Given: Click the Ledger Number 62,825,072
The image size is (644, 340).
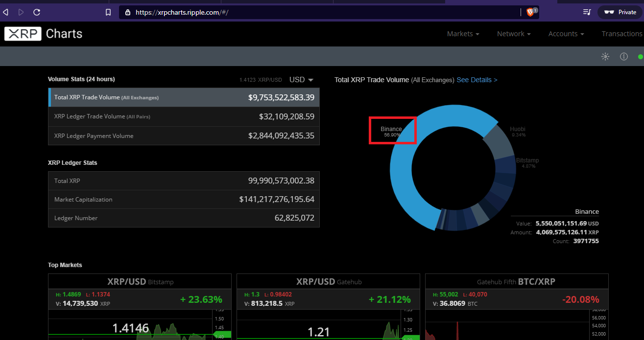Looking at the screenshot, I should 294,218.
